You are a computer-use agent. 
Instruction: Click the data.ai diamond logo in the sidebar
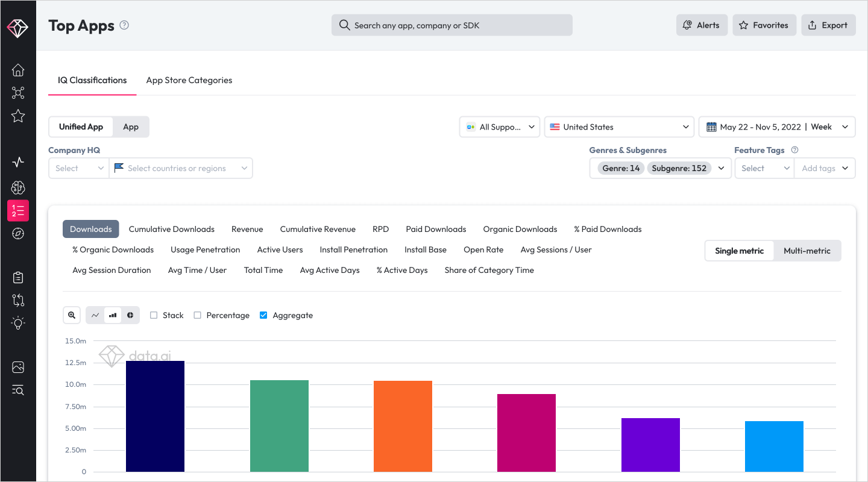point(17,28)
